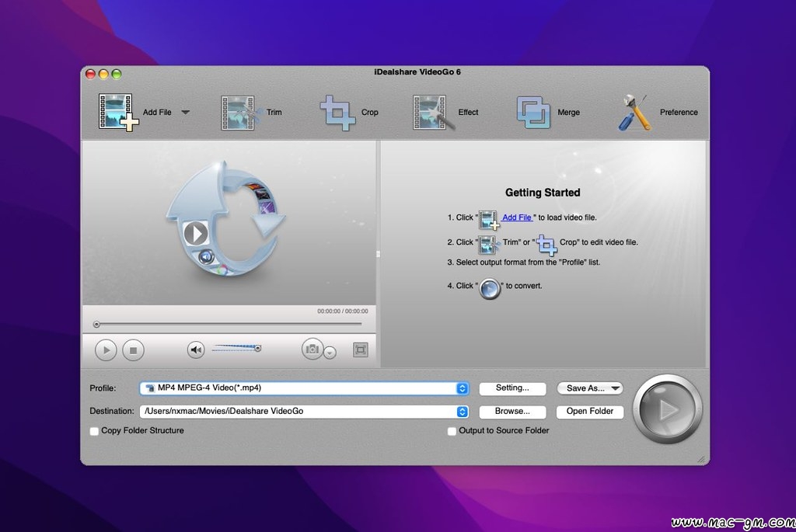Click the Open Folder button
796x532 pixels.
(590, 412)
